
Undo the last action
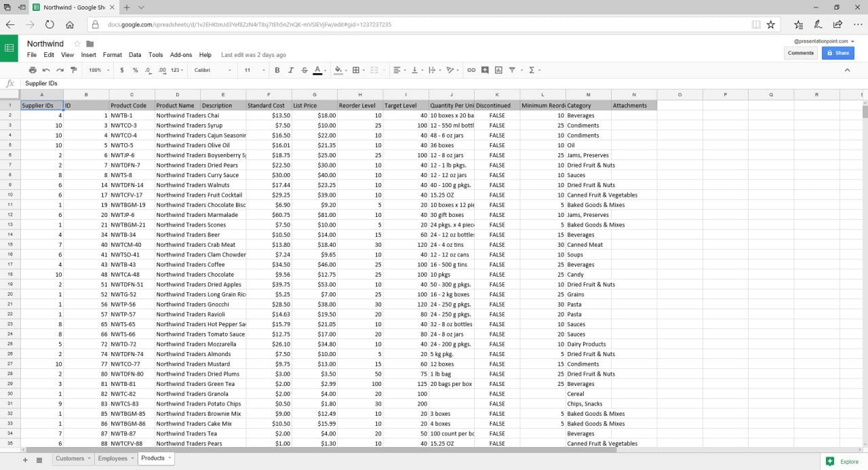[x=46, y=70]
